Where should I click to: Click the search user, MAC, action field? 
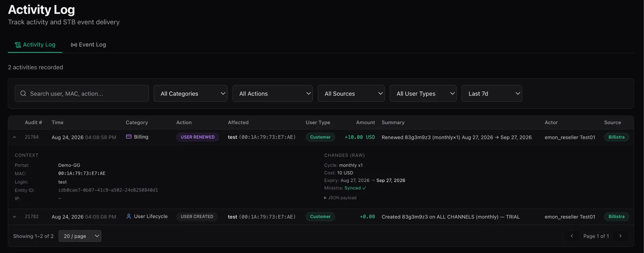[x=82, y=93]
